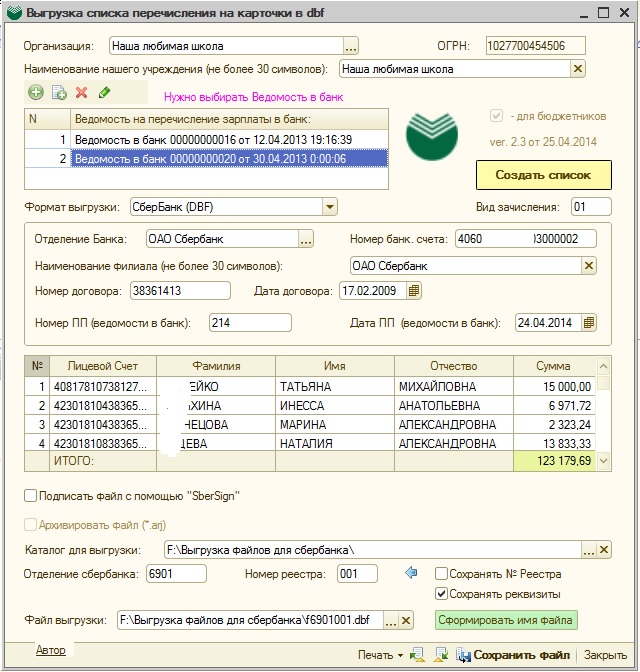This screenshot has height=672, width=640.
Task: Select Ведомость в банк 0000000020 row
Action: point(207,159)
